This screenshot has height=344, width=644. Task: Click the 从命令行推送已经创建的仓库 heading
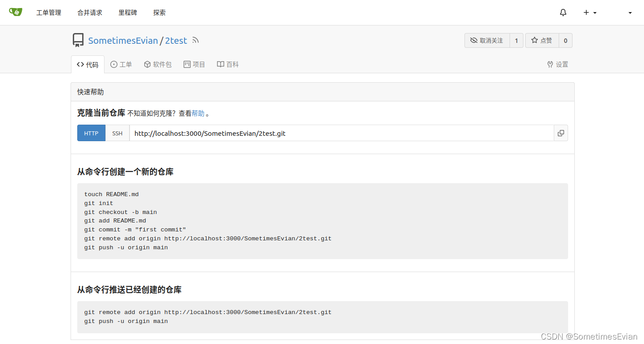(x=130, y=289)
